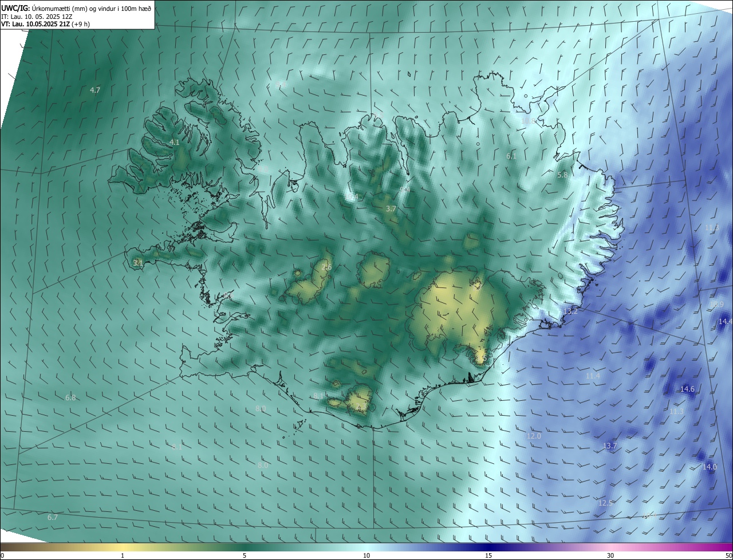The image size is (733, 560).
Task: Click the 0 tick label on the colour scale
Action: click(2, 555)
